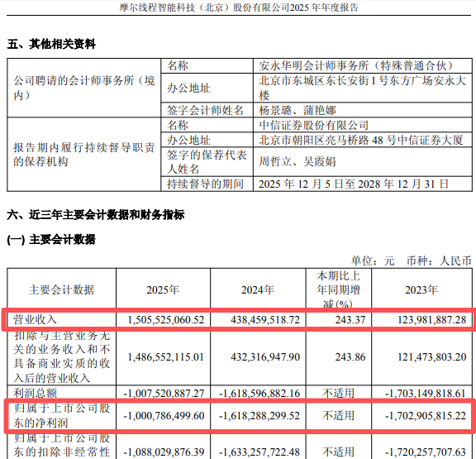Viewport: 476px width, 459px height.
Task: Click the 2023年 column header
Action: [x=421, y=289]
